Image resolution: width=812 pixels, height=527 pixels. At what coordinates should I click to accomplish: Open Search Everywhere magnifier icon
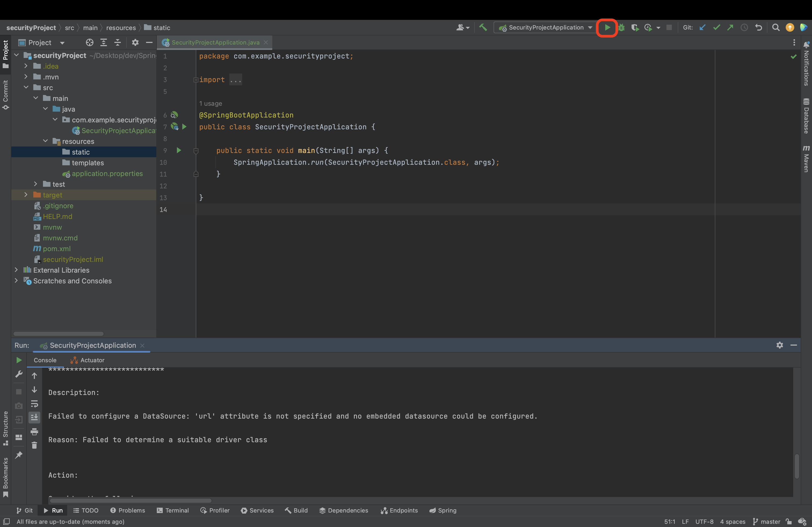[775, 28]
